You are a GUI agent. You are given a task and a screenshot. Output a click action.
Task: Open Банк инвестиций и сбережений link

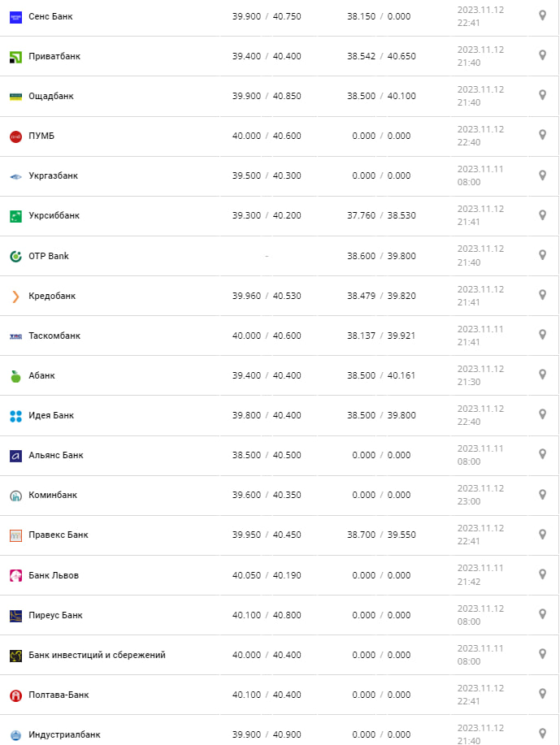pos(97,655)
